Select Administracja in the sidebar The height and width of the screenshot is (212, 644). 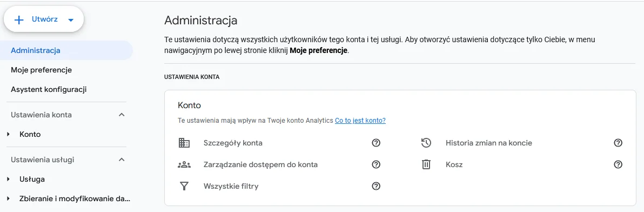66,50
